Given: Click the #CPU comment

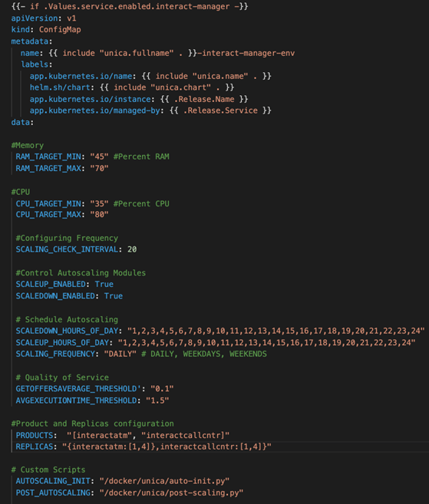Looking at the screenshot, I should tap(20, 192).
